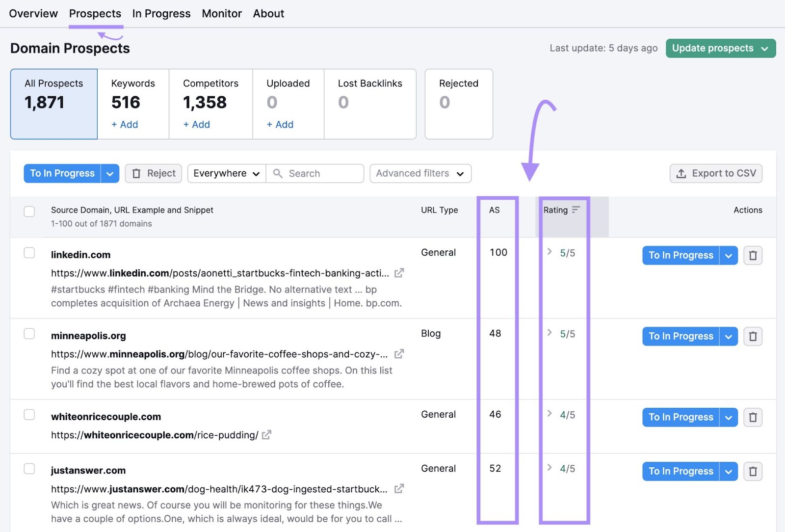Screen dimensions: 785x532
Task: Check the select-all checkbox in table header
Action: (x=29, y=211)
